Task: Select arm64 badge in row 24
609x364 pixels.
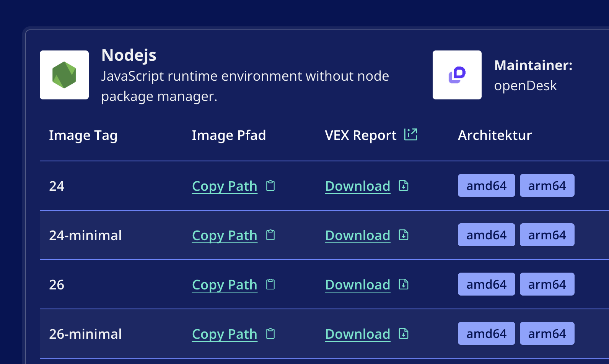Action: [547, 185]
